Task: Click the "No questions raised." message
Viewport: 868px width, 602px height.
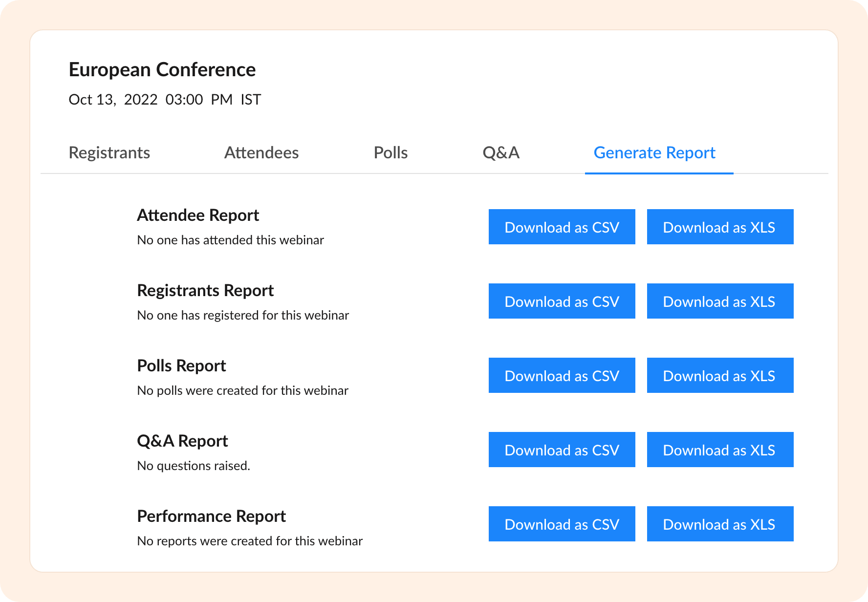Action: [194, 466]
